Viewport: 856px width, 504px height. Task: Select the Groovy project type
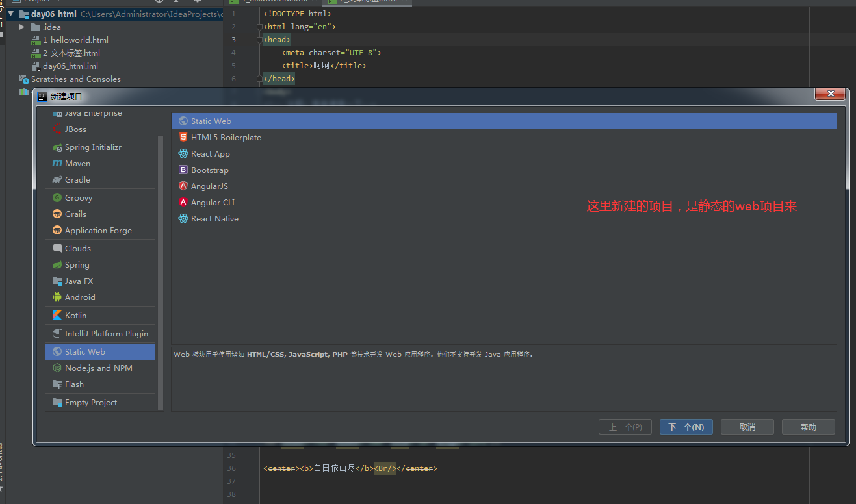pyautogui.click(x=100, y=198)
